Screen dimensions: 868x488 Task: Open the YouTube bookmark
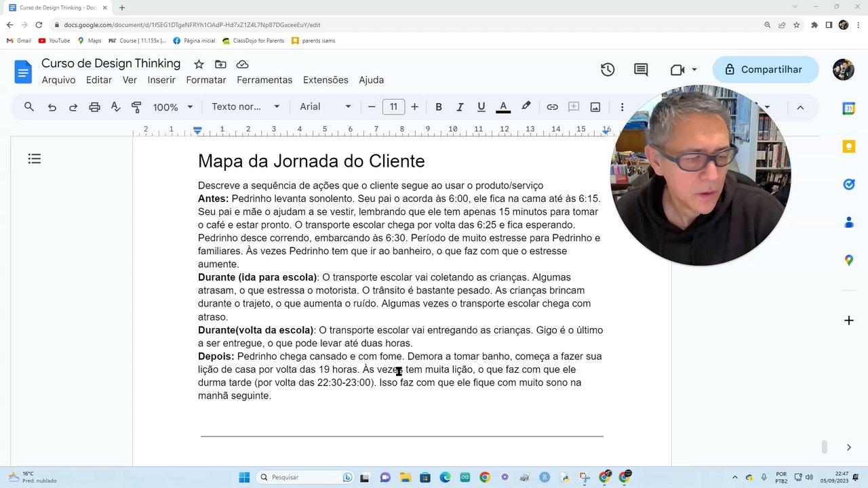[x=54, y=41]
